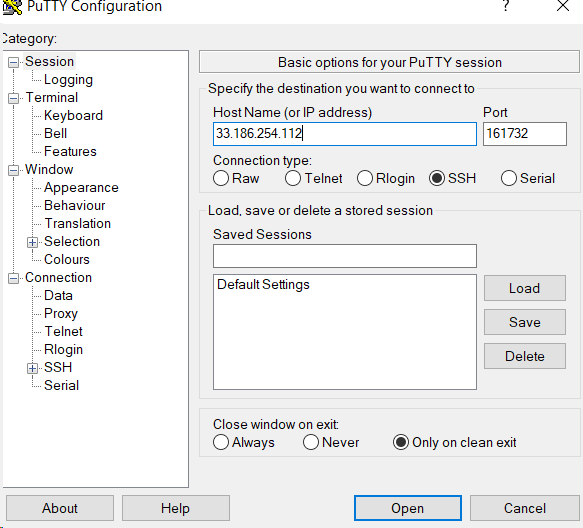Select the Raw connection type

tap(221, 178)
